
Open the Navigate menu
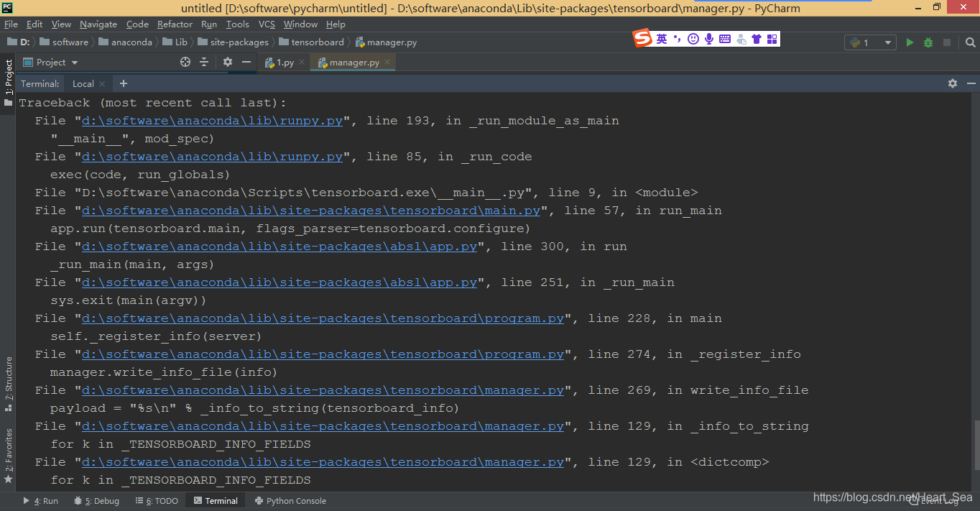coord(98,24)
